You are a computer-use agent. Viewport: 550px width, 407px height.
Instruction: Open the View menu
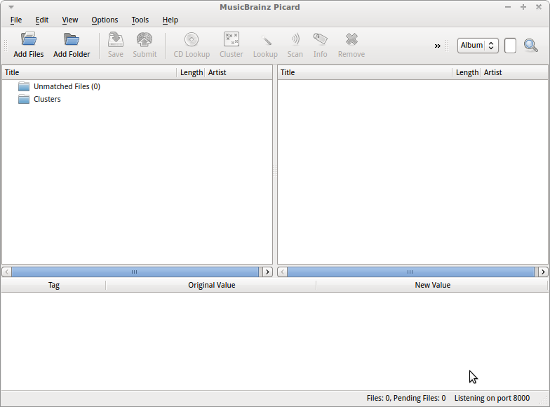[70, 20]
